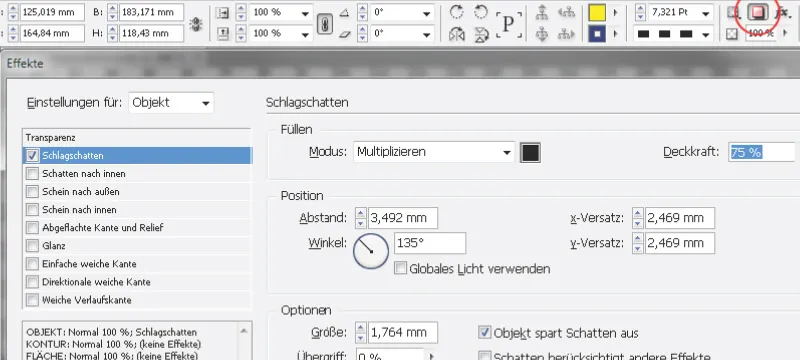Click the Select Container icon

(x=542, y=12)
